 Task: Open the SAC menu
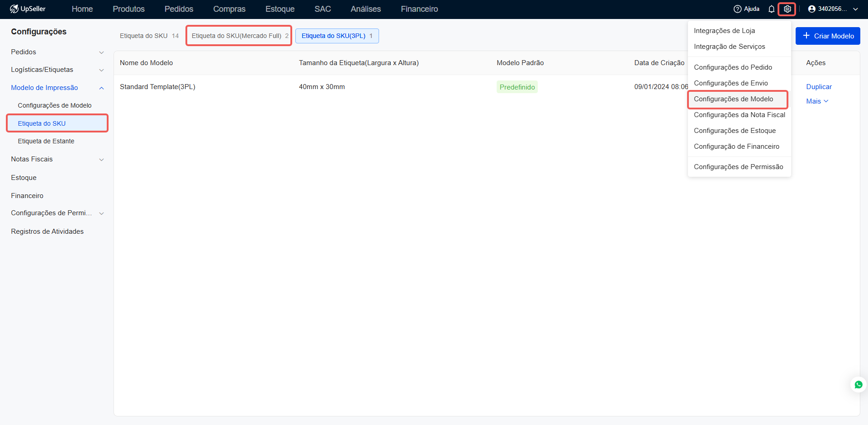pos(323,9)
